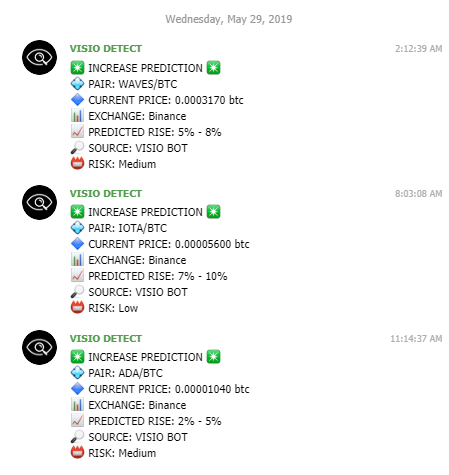The width and height of the screenshot is (449, 475).
Task: Click the Wednesday, May 29, 2019 date header
Action: coord(229,19)
